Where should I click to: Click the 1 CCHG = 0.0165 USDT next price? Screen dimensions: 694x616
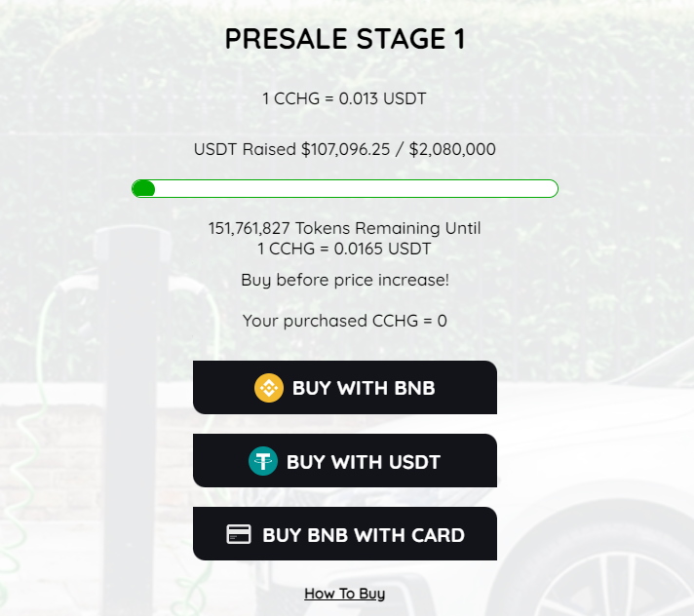point(344,249)
